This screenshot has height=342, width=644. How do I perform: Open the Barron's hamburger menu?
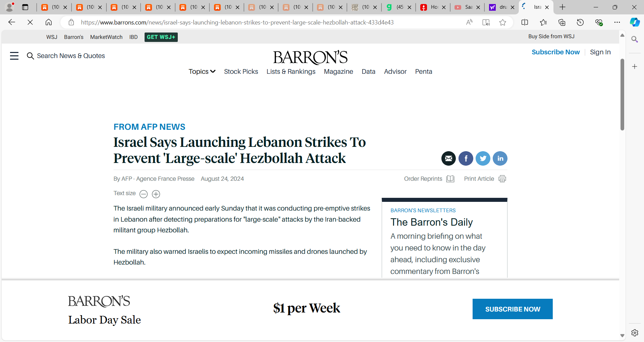tap(14, 56)
